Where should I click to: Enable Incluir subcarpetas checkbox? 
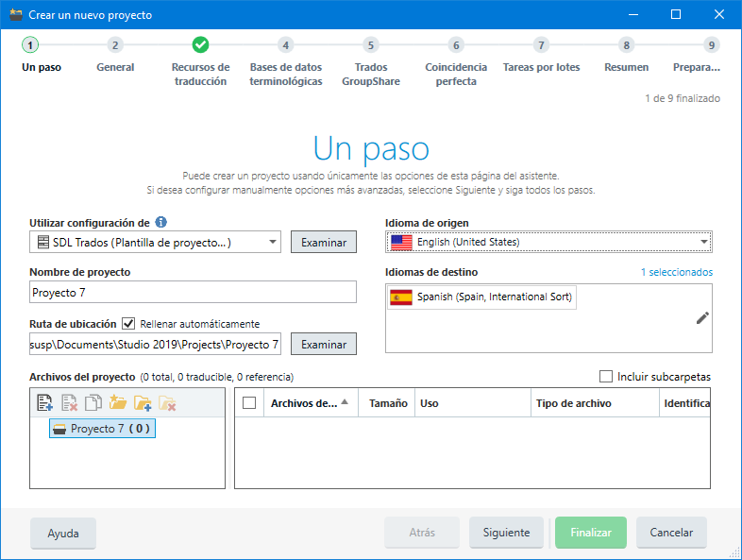click(x=606, y=377)
